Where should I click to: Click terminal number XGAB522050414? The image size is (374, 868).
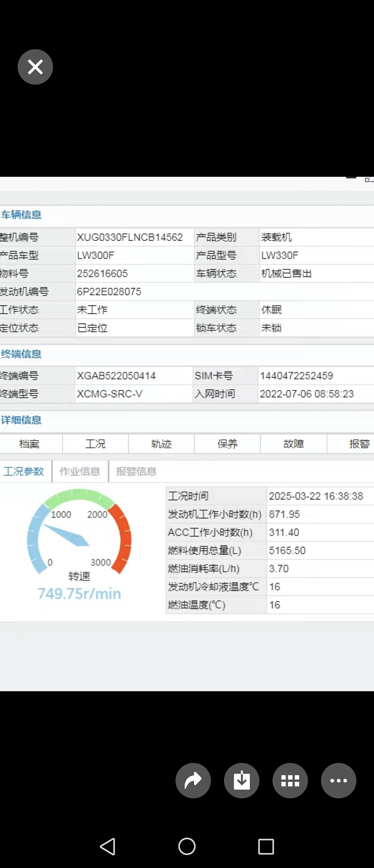pyautogui.click(x=116, y=376)
